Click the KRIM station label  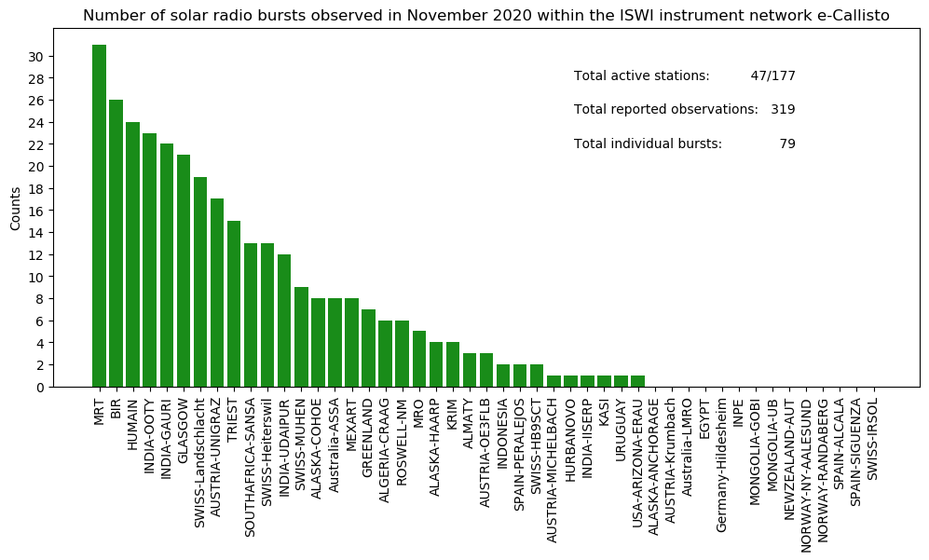click(x=452, y=415)
